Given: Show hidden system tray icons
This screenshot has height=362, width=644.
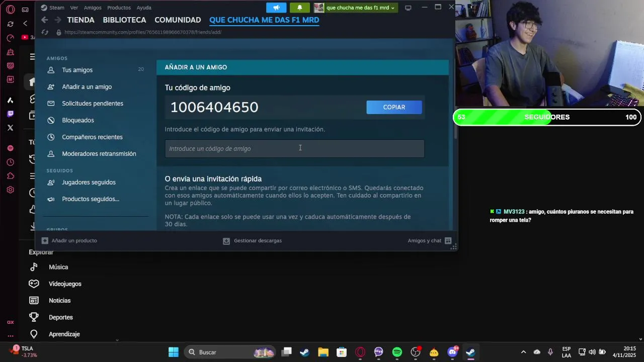Looking at the screenshot, I should 523,352.
